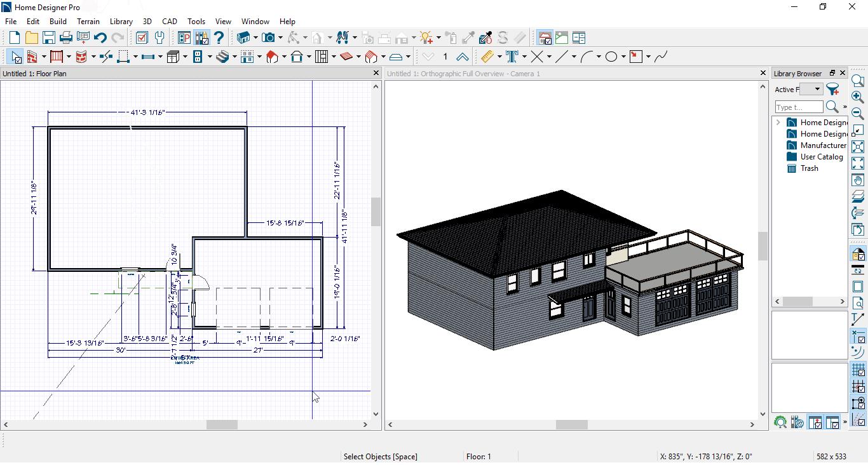The height and width of the screenshot is (465, 868).
Task: Click the Trash item in library
Action: click(x=809, y=168)
